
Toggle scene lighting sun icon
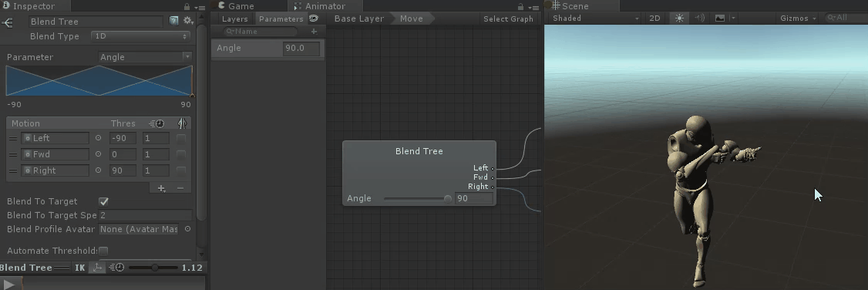(x=679, y=19)
